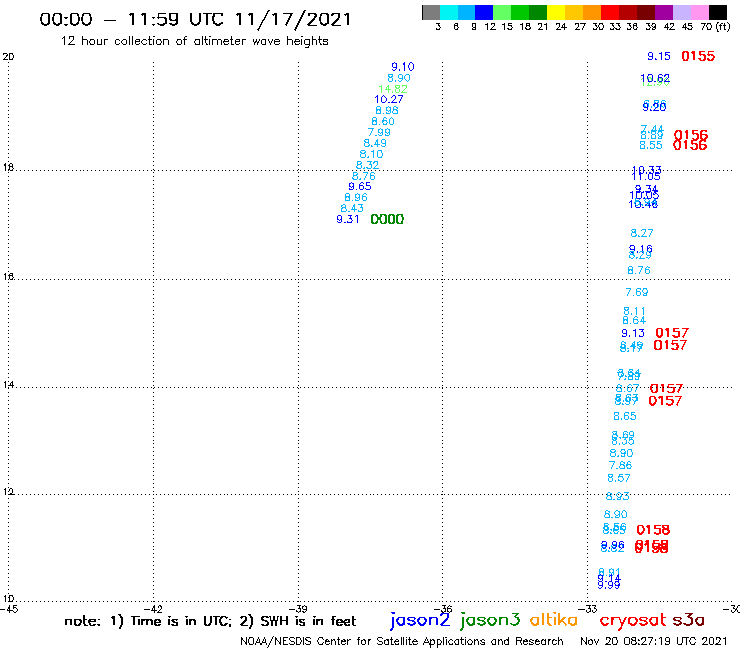The width and height of the screenshot is (740, 650).
Task: Click the wave height value 8.65
Action: [x=625, y=416]
